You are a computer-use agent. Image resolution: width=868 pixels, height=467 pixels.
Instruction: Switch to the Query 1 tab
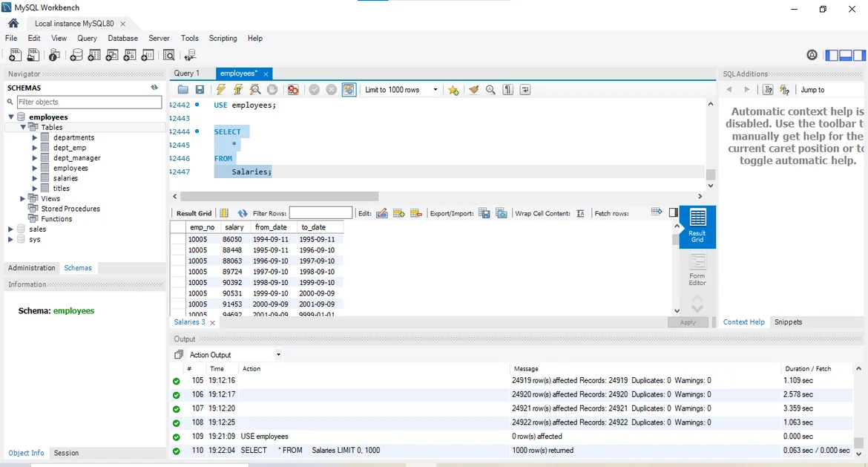coord(187,74)
